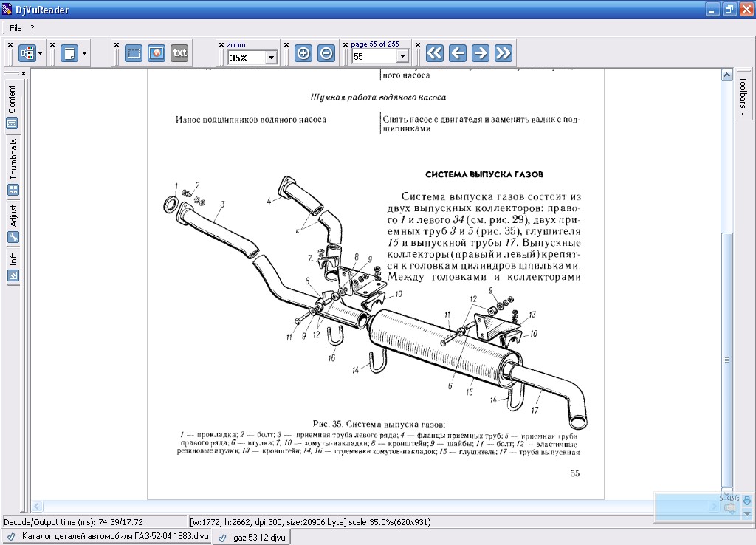Open the Info side tab

coord(13,258)
